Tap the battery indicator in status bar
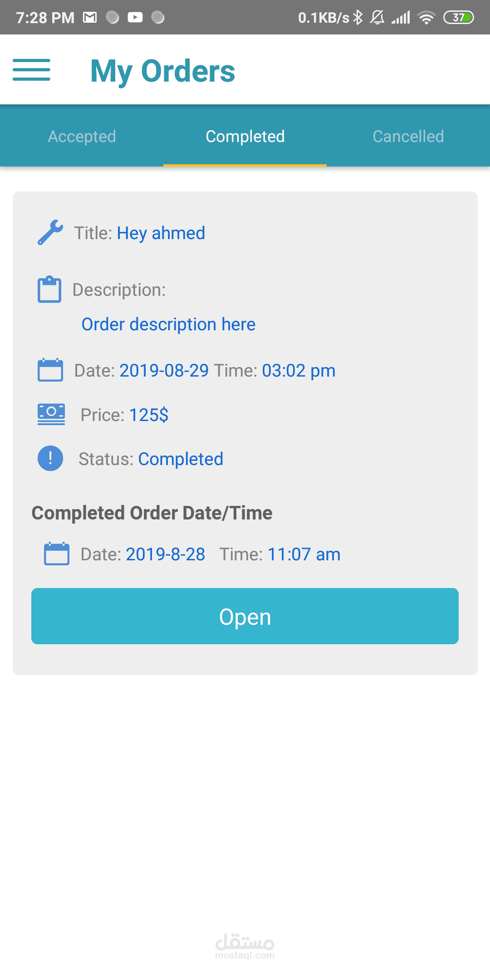This screenshot has width=490, height=980. click(x=459, y=17)
